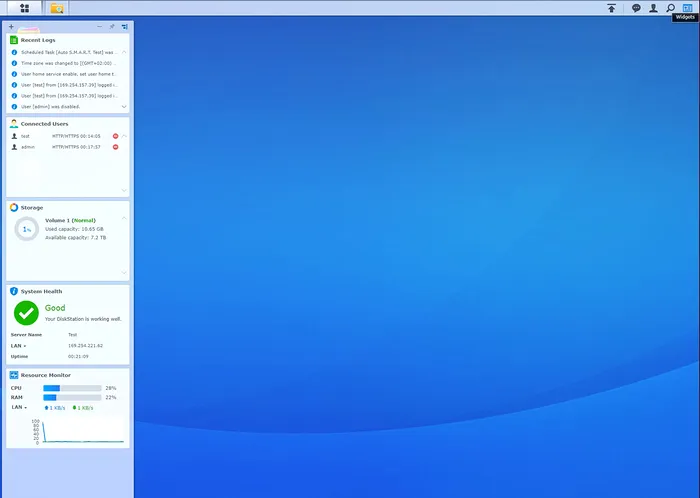Select log 'Time zone was changed to'
Viewport: 700px width, 498px height.
67,63
